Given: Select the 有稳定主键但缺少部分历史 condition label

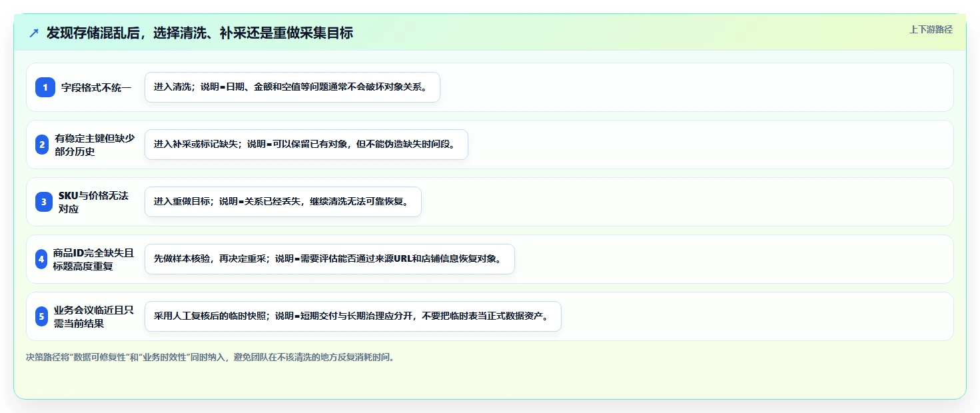Looking at the screenshot, I should 95,145.
